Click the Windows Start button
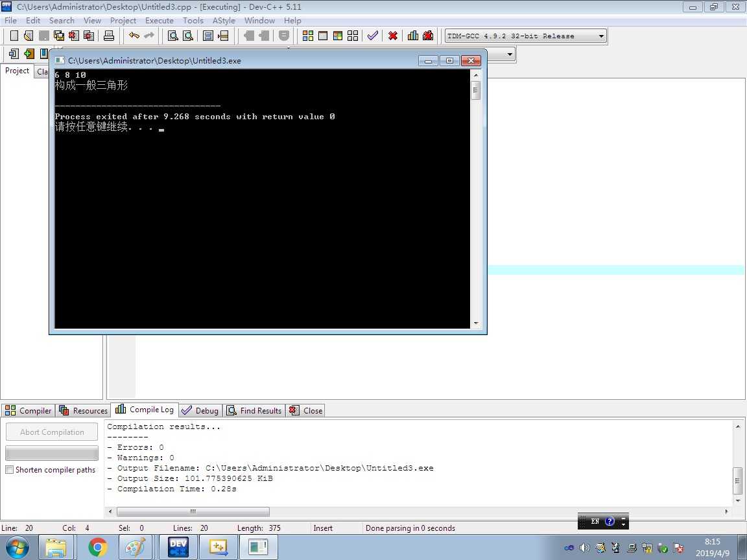The height and width of the screenshot is (560, 747). point(17,547)
